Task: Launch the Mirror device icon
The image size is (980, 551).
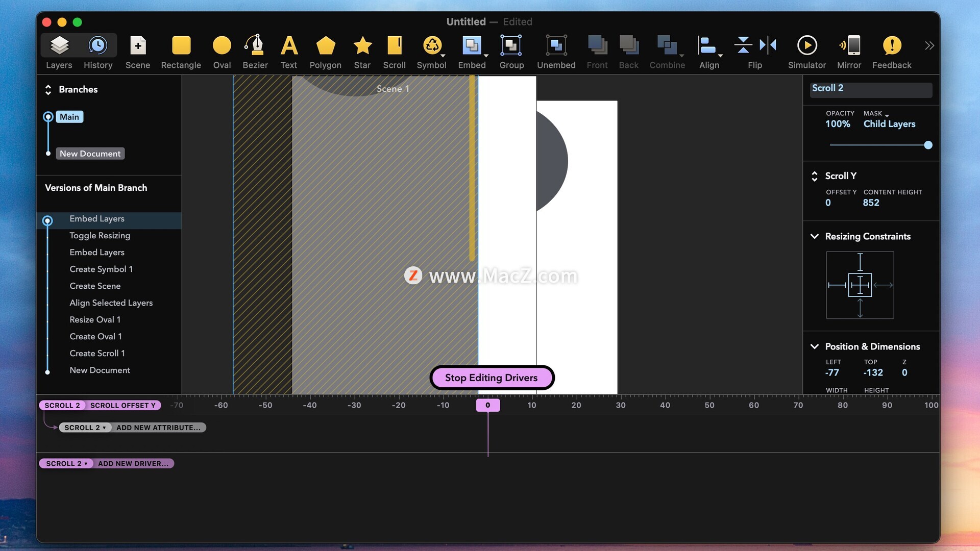Action: [x=849, y=51]
